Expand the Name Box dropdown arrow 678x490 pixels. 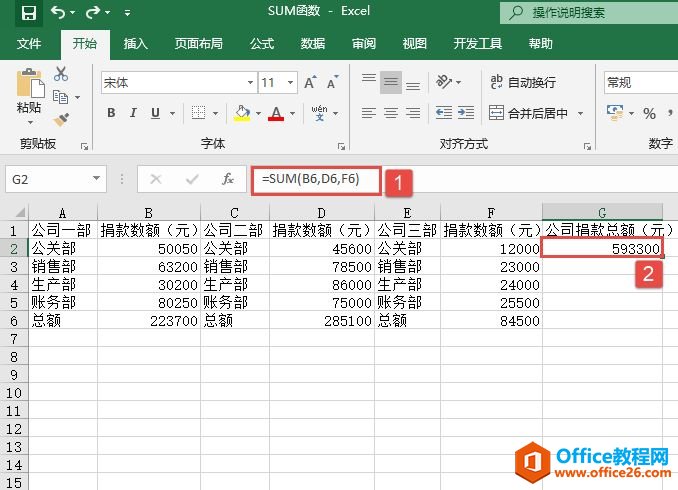[x=96, y=179]
